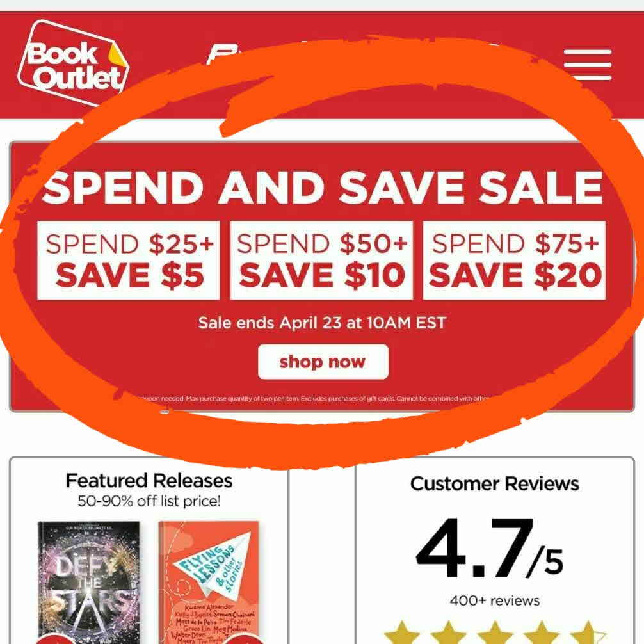Click the last half-filled rating star
644x644 pixels.
pos(588,633)
